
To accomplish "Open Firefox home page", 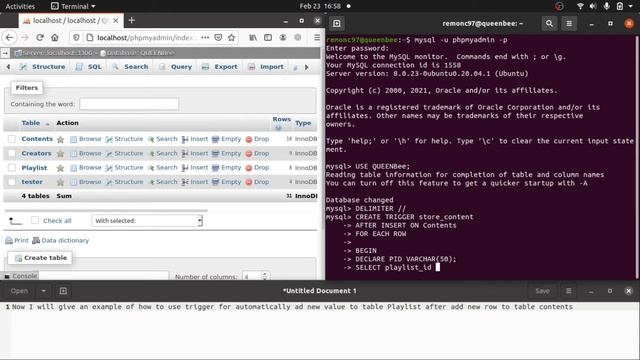I will (55, 38).
